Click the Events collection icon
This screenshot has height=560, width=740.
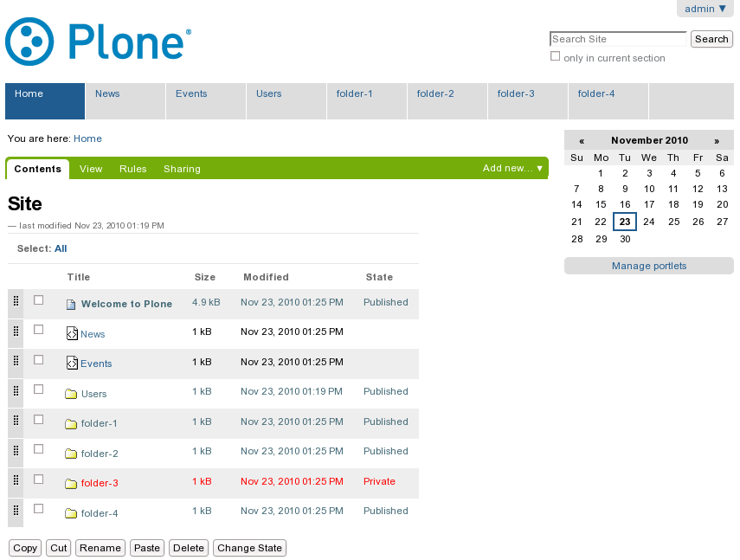point(73,364)
